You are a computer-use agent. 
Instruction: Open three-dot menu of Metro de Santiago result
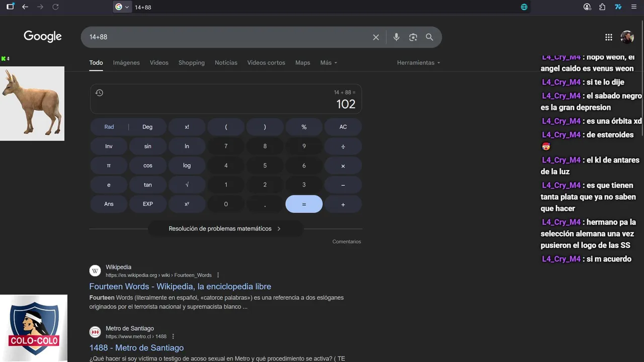click(173, 336)
